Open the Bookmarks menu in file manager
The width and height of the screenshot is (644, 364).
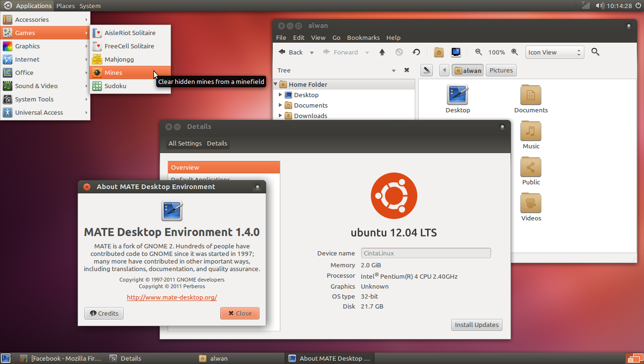[x=363, y=37]
